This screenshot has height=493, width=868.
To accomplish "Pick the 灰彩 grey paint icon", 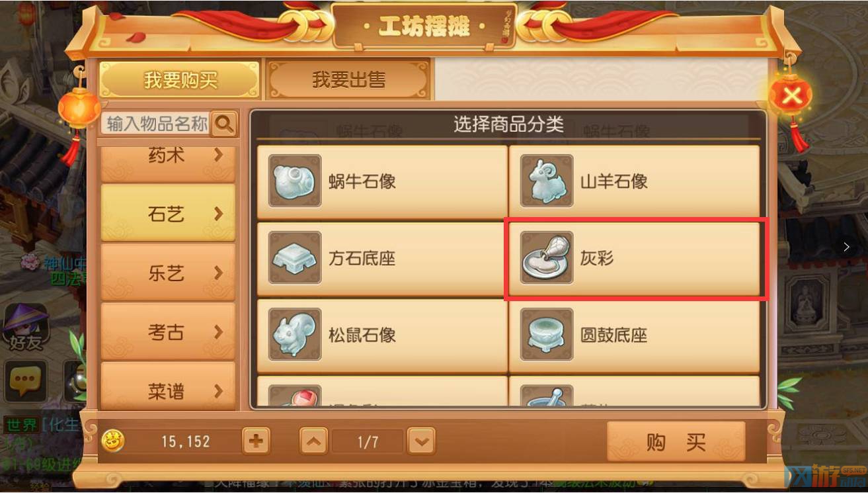I will pos(547,257).
